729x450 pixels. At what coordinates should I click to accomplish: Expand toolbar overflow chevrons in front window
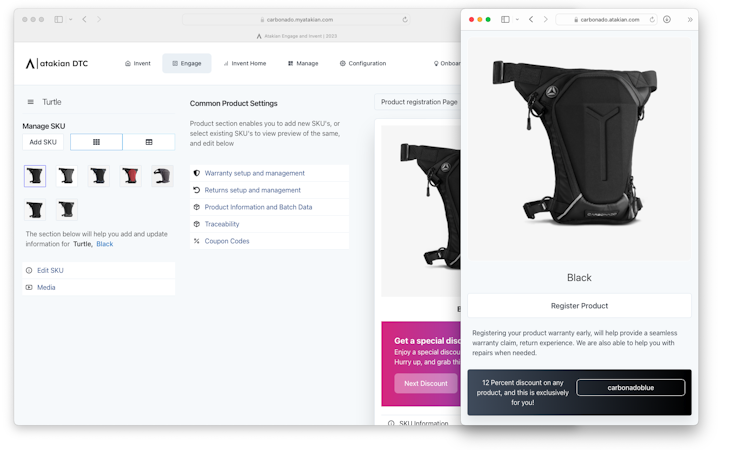pyautogui.click(x=690, y=20)
